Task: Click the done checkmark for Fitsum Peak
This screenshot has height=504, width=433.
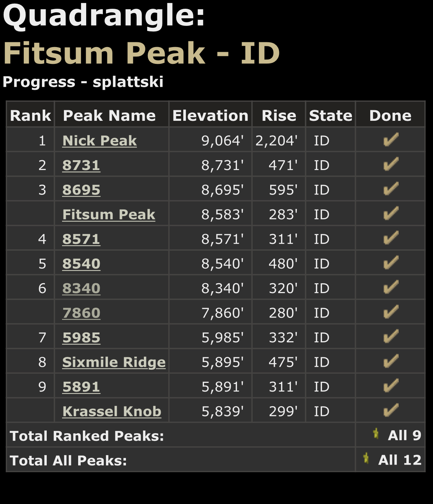Action: click(x=391, y=213)
